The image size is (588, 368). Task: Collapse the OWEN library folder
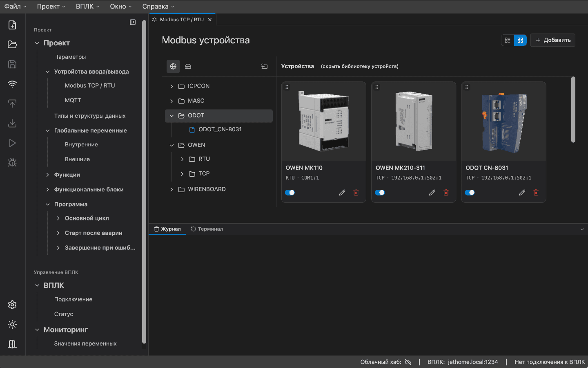tap(171, 145)
